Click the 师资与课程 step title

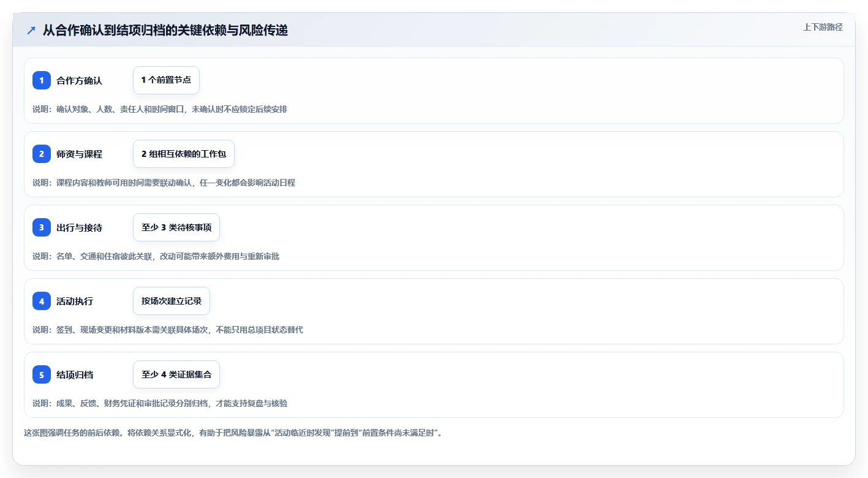coord(79,154)
